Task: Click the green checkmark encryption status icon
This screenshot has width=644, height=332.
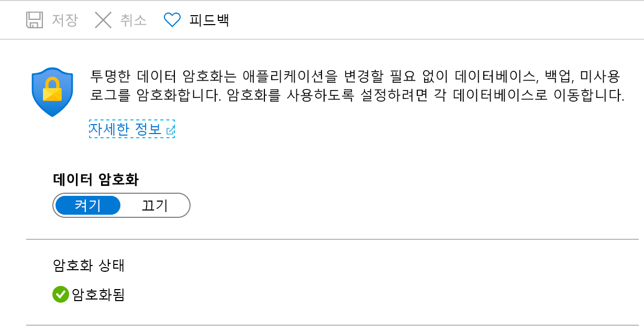Action: click(x=59, y=295)
